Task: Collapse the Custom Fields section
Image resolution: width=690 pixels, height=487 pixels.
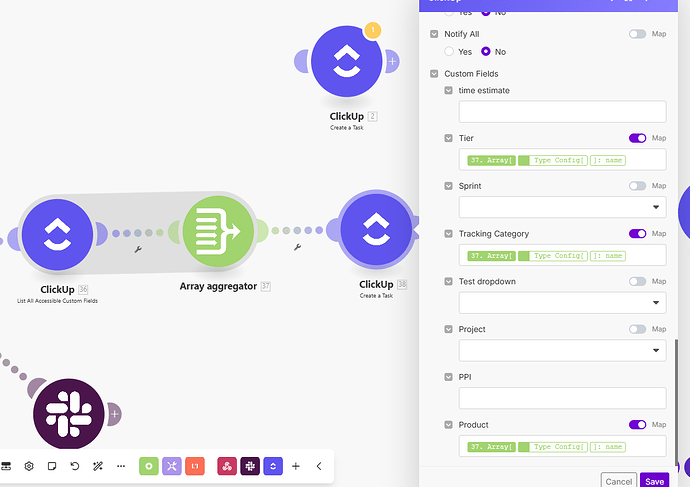Action: [x=434, y=73]
